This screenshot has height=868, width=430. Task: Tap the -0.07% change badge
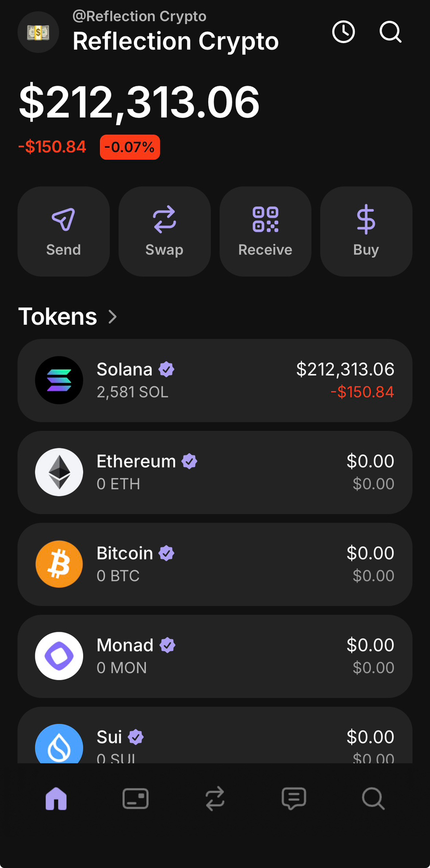130,147
